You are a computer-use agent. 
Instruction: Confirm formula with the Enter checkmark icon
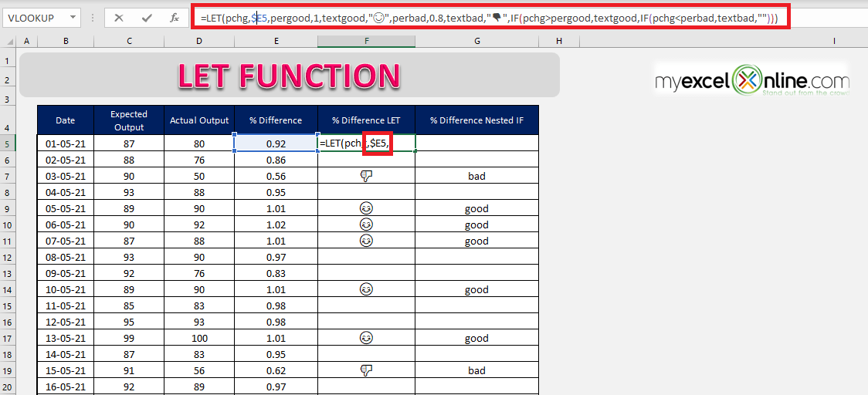point(147,18)
